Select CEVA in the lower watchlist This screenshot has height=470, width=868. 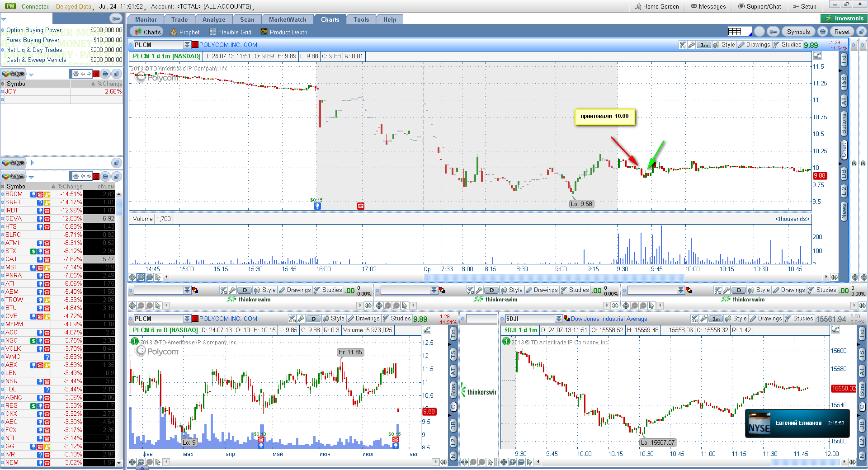(x=13, y=218)
